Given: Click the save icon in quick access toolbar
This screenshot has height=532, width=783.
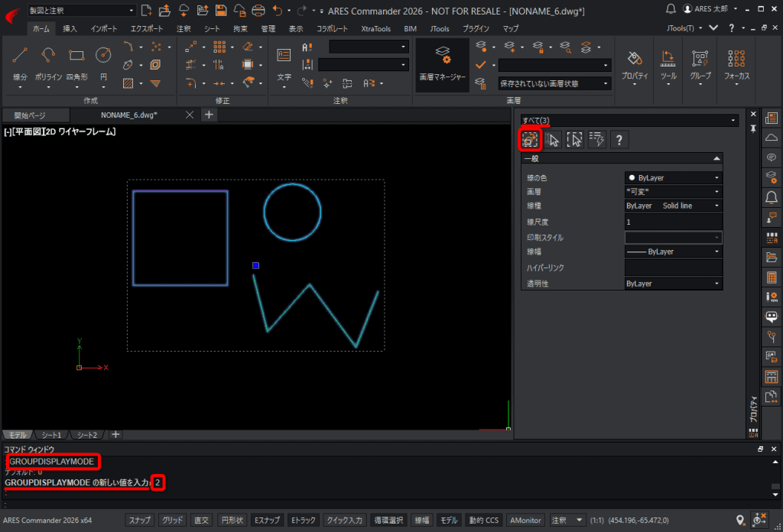Looking at the screenshot, I should 221,11.
